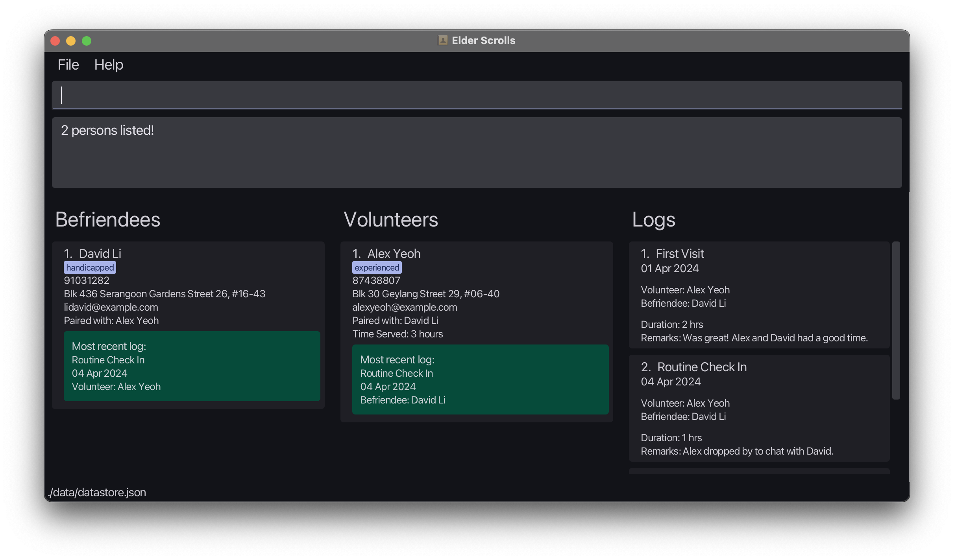The width and height of the screenshot is (954, 560).
Task: Click the Elder Scrolls title bar icon
Action: coord(443,40)
